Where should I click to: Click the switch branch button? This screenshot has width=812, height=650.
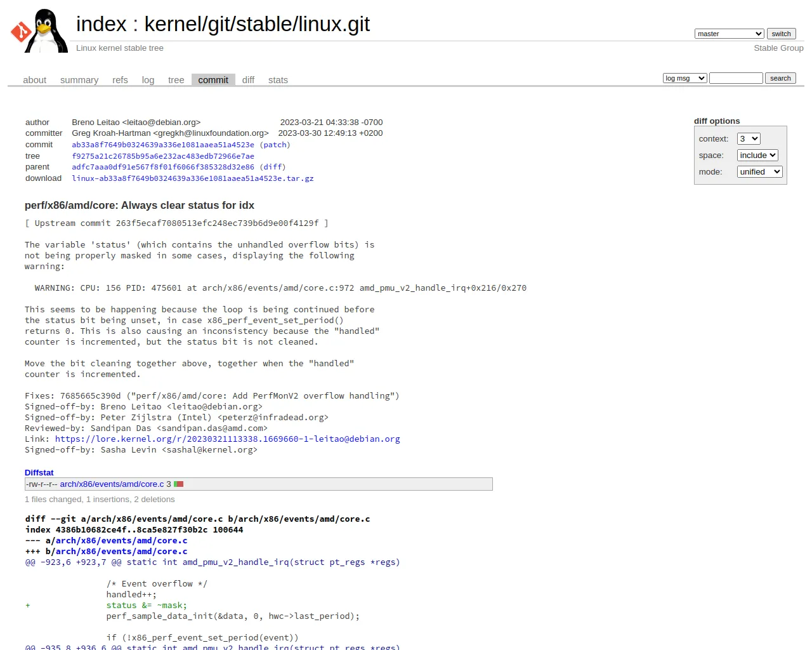781,34
